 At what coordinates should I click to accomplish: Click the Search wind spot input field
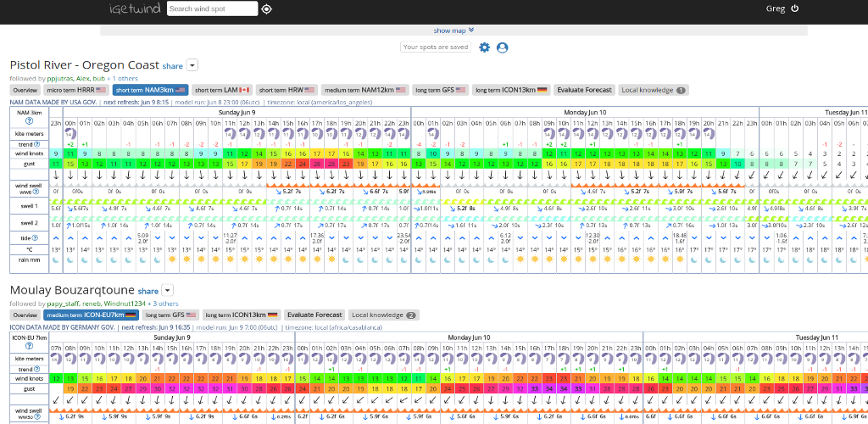[x=212, y=8]
